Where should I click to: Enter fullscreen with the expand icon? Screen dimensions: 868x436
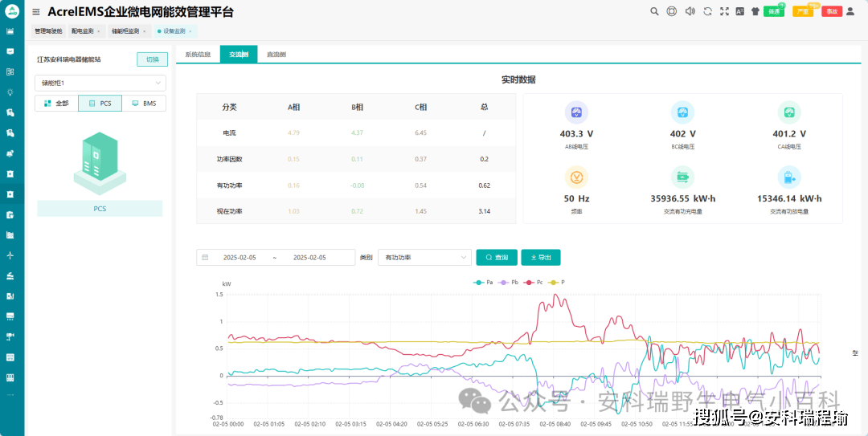pos(724,11)
